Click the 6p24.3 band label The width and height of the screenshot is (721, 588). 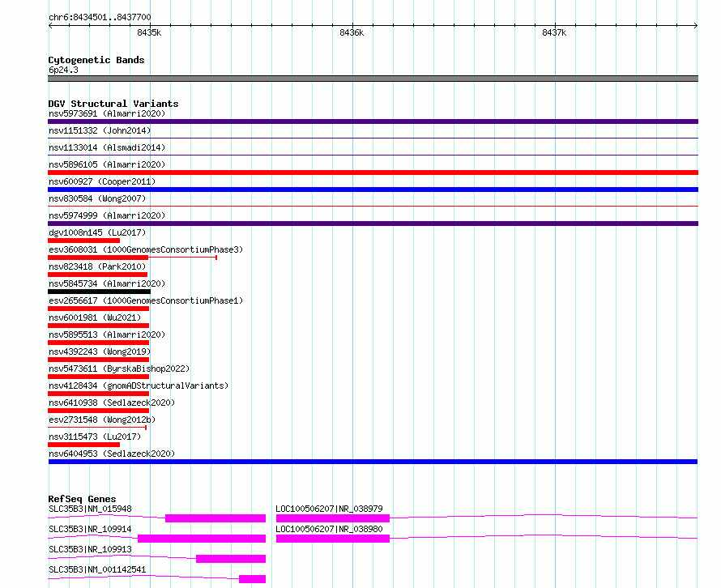(x=63, y=70)
